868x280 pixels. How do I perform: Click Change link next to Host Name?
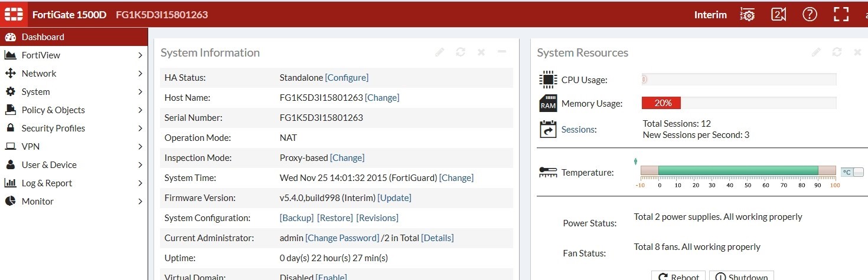[382, 98]
